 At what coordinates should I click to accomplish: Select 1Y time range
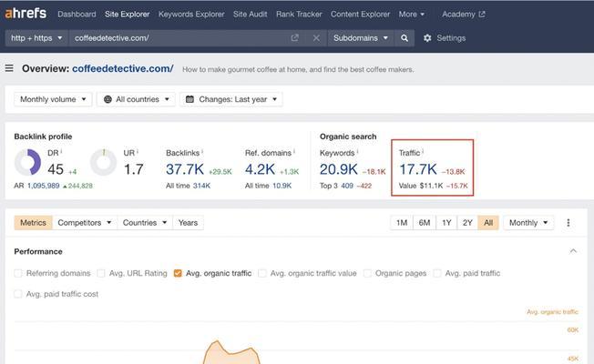(x=446, y=222)
